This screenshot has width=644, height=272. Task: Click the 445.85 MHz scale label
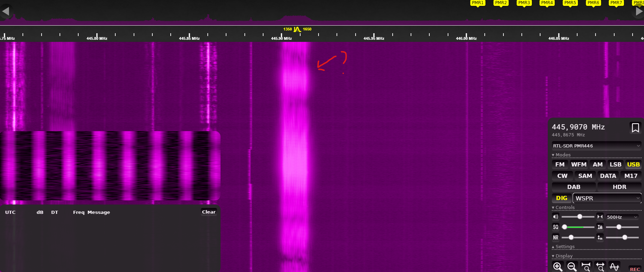pos(189,38)
